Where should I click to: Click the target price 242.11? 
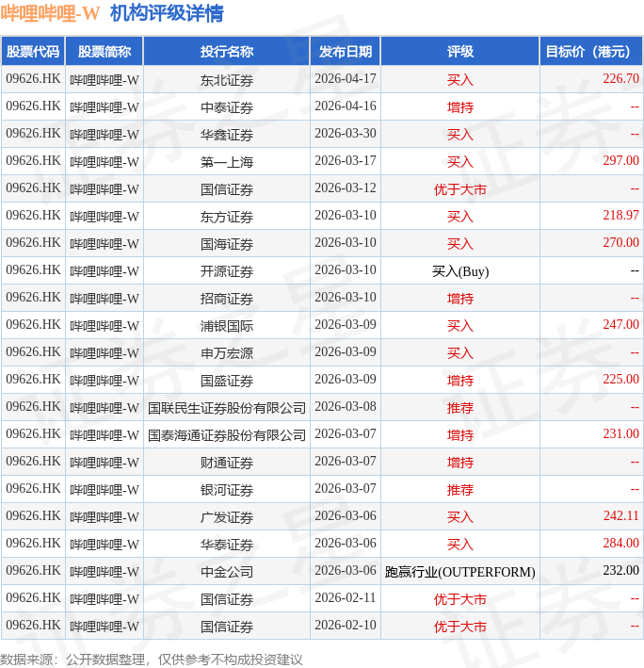point(621,516)
